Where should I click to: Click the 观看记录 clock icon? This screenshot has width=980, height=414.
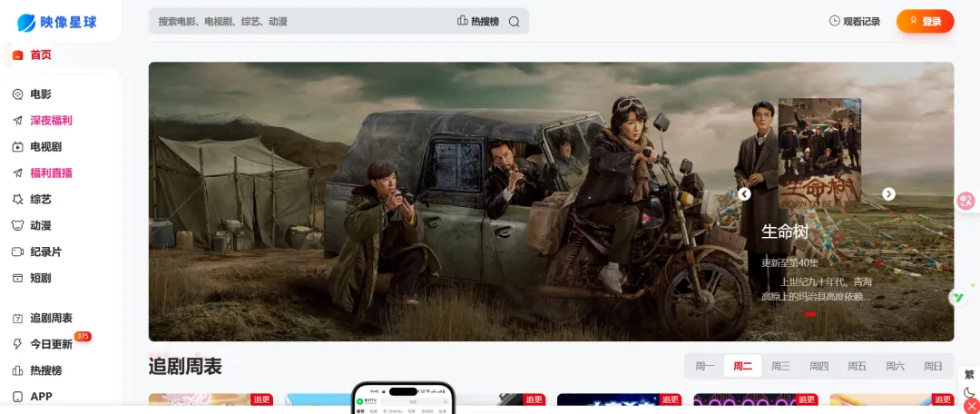point(835,21)
